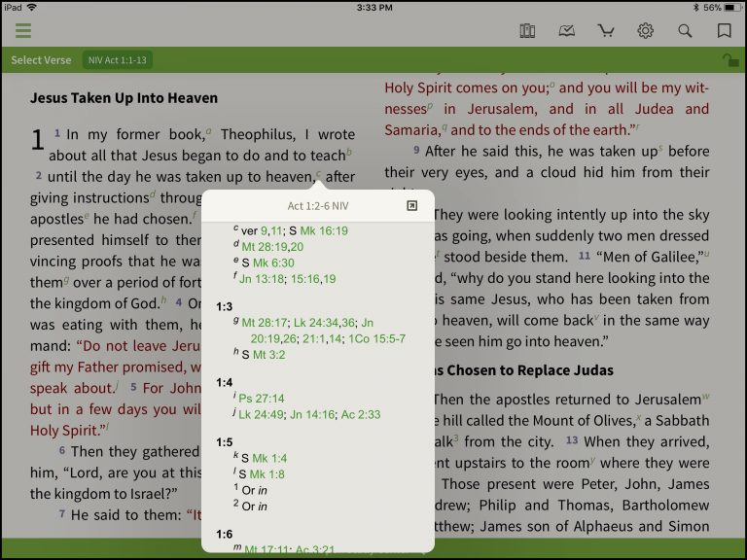Image resolution: width=747 pixels, height=560 pixels.
Task: Tap the battery indicator in status bar
Action: tap(731, 7)
